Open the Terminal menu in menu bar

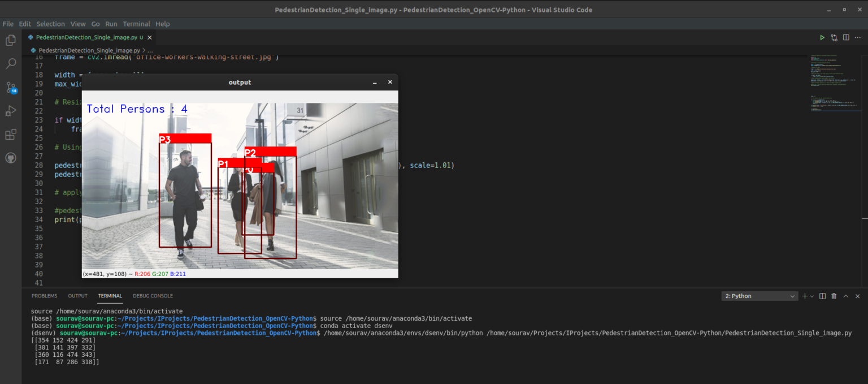tap(136, 24)
